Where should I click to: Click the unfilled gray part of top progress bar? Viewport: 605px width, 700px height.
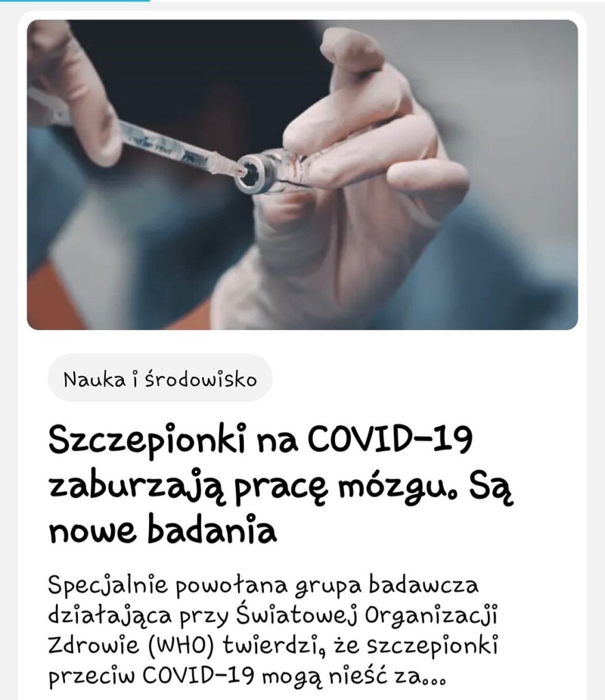click(377, 1)
